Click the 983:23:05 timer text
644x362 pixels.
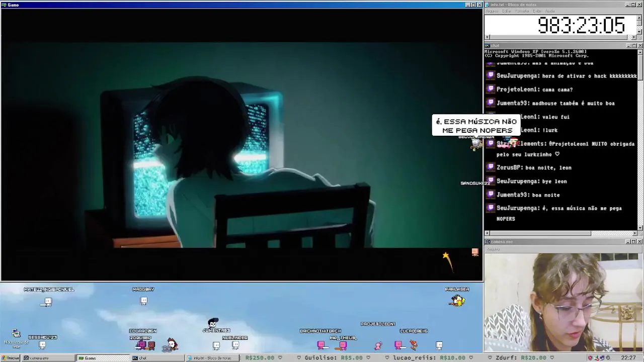point(581,25)
